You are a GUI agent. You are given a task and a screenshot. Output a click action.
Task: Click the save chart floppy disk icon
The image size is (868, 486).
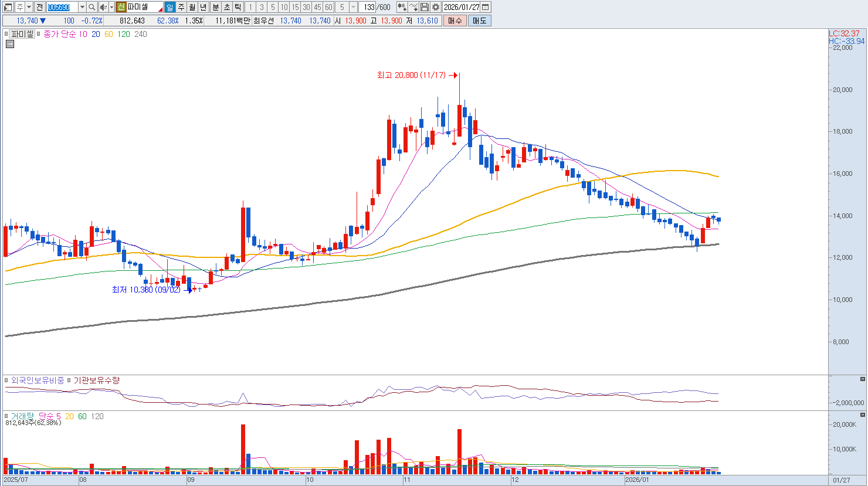coord(425,7)
